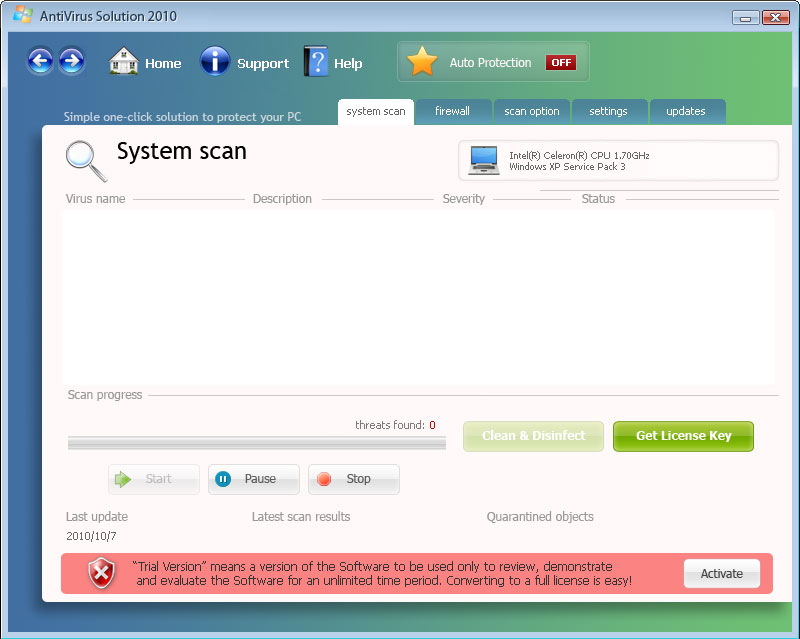Screen dimensions: 800x639
Task: Open the scan option tab
Action: 532,111
